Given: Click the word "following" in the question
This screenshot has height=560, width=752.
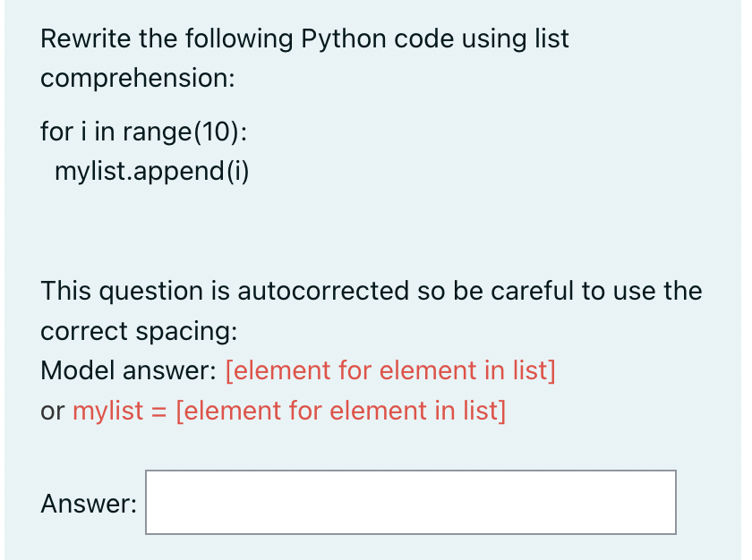Looking at the screenshot, I should (x=238, y=39).
